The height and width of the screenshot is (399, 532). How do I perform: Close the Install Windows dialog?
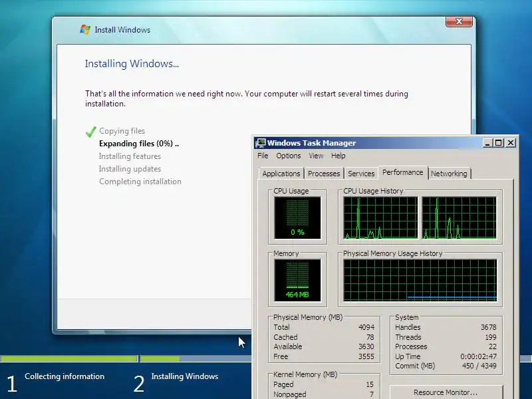click(x=459, y=21)
